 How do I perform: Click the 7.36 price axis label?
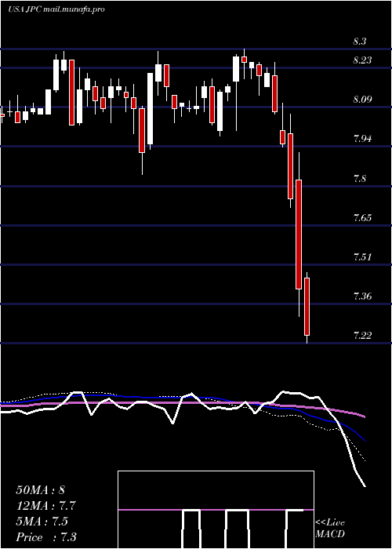click(x=362, y=296)
